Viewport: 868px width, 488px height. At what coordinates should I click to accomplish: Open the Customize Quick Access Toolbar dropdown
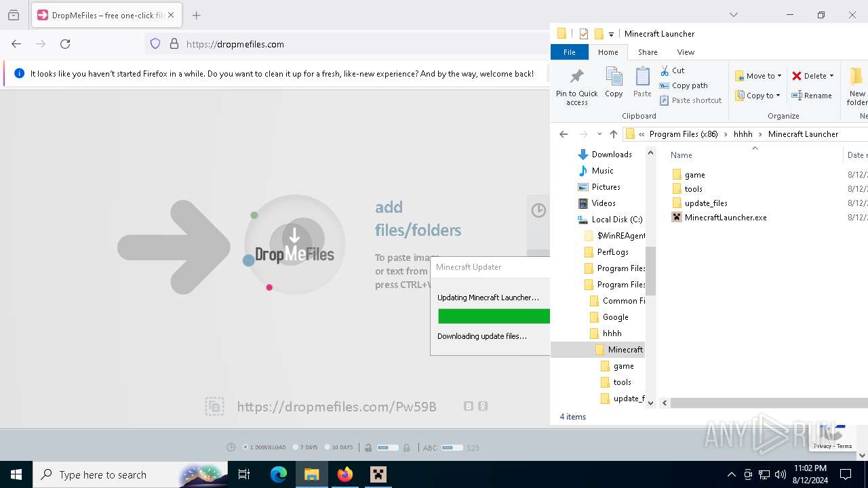coord(611,34)
